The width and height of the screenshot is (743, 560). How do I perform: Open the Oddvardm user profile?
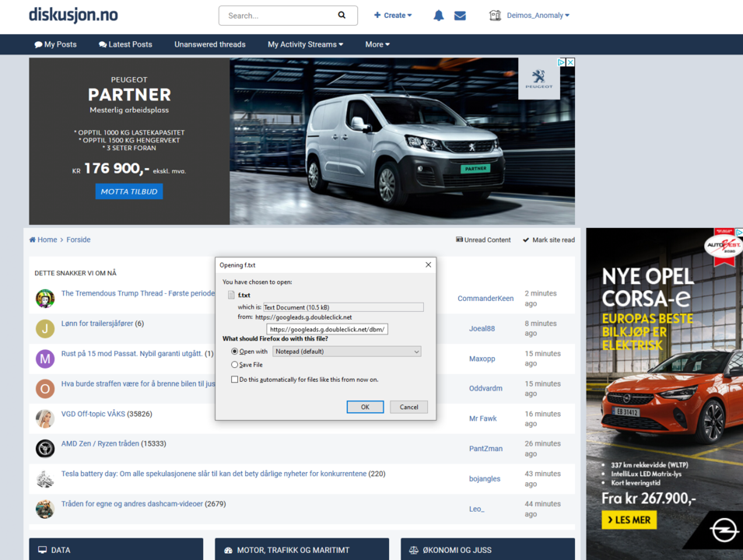point(485,388)
